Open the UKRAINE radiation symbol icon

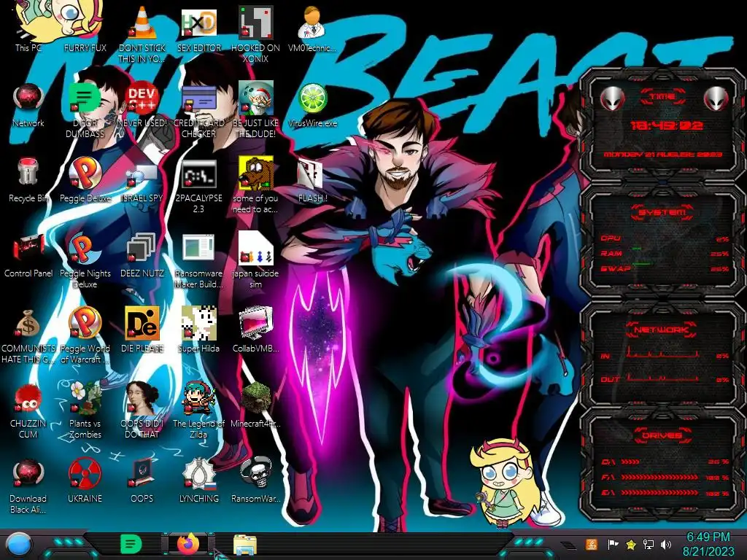(x=85, y=474)
